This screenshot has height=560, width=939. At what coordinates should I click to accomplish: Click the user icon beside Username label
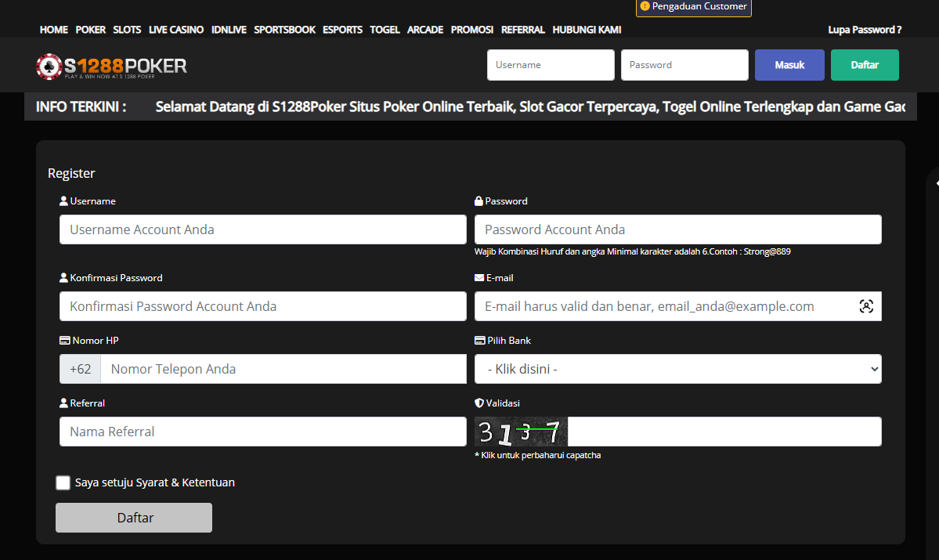(x=63, y=201)
